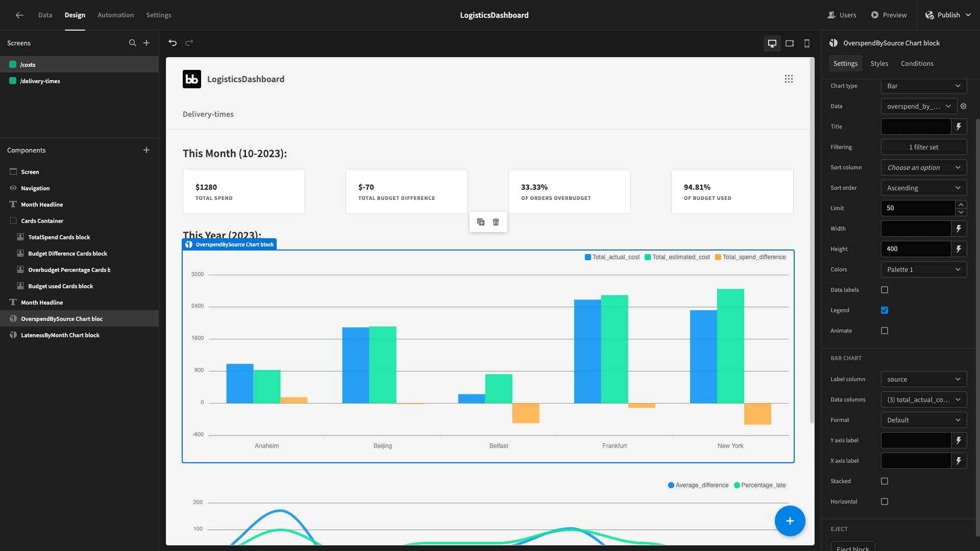This screenshot has height=551, width=980.
Task: Click the floating blue plus button
Action: (790, 521)
